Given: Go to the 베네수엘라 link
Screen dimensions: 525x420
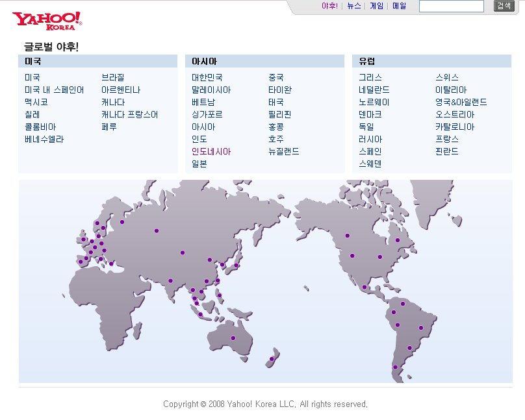Looking at the screenshot, I should click(x=44, y=140).
